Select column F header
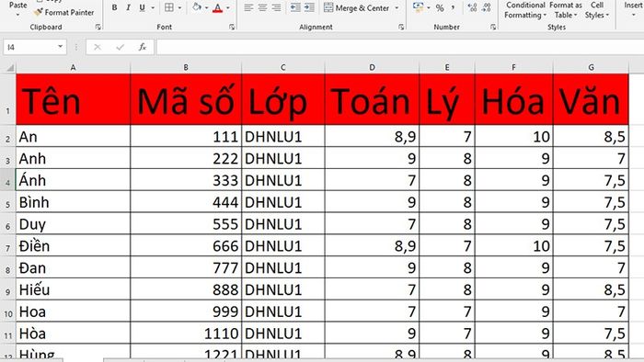The height and width of the screenshot is (362, 644). click(513, 67)
